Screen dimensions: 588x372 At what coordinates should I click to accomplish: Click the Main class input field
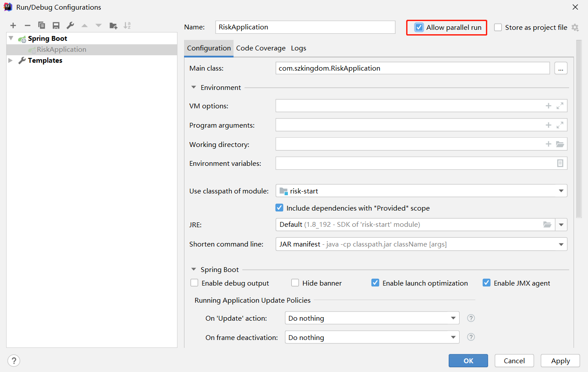tap(412, 68)
